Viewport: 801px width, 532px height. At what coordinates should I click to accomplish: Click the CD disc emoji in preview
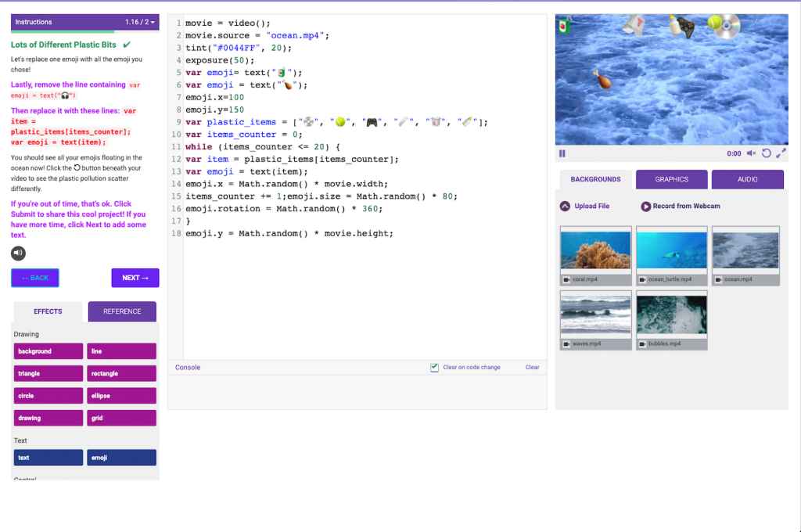pos(728,27)
